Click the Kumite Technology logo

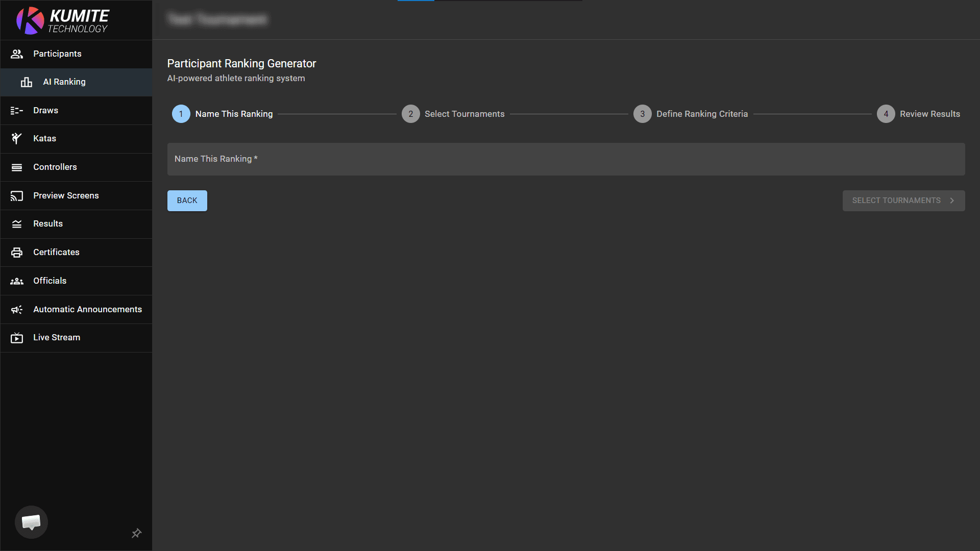[62, 20]
